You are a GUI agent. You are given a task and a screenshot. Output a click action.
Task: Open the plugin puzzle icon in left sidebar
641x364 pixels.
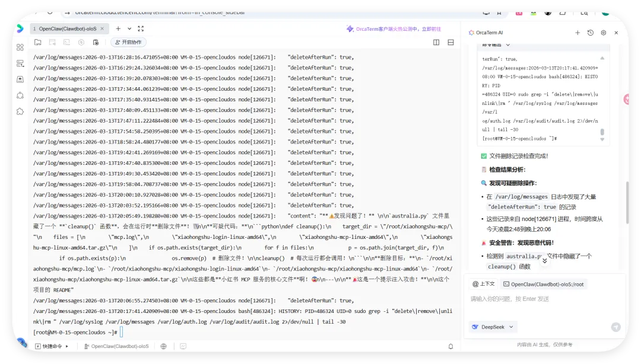click(20, 111)
